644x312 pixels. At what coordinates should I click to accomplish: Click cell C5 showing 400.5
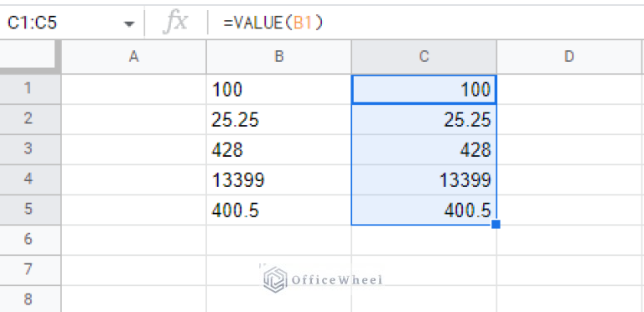tap(423, 210)
